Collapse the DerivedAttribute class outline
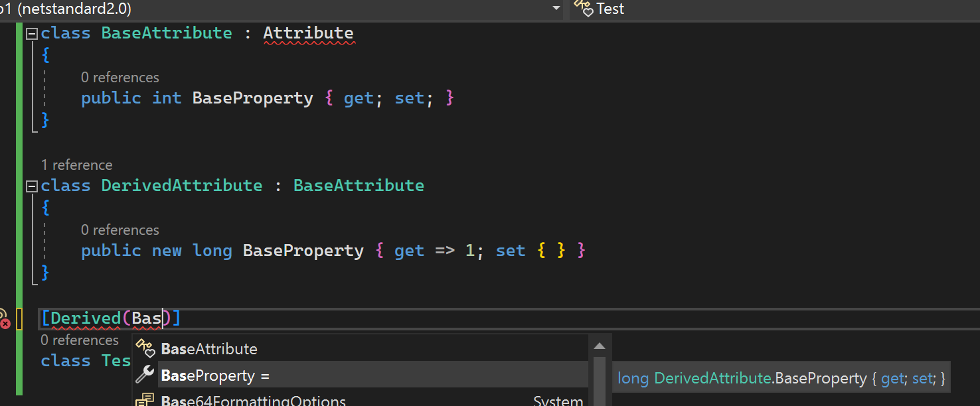Screen dimensions: 980x406 [x=31, y=186]
